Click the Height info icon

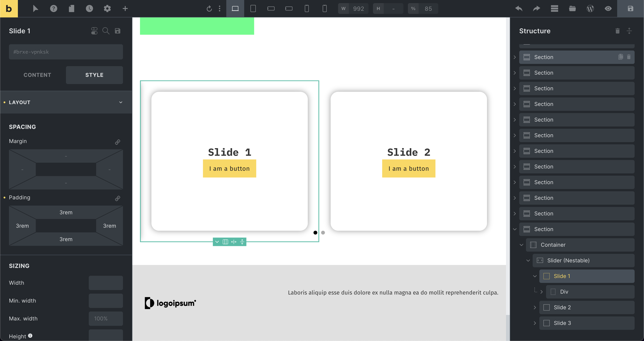click(30, 335)
